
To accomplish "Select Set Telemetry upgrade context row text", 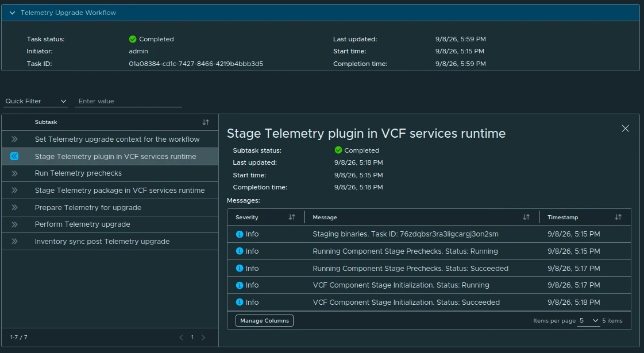I will 117,139.
